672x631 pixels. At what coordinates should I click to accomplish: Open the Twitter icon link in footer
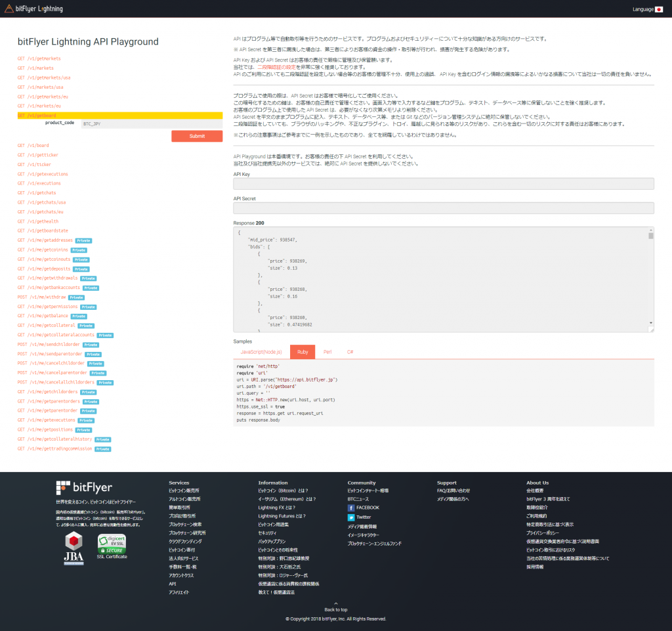point(351,517)
